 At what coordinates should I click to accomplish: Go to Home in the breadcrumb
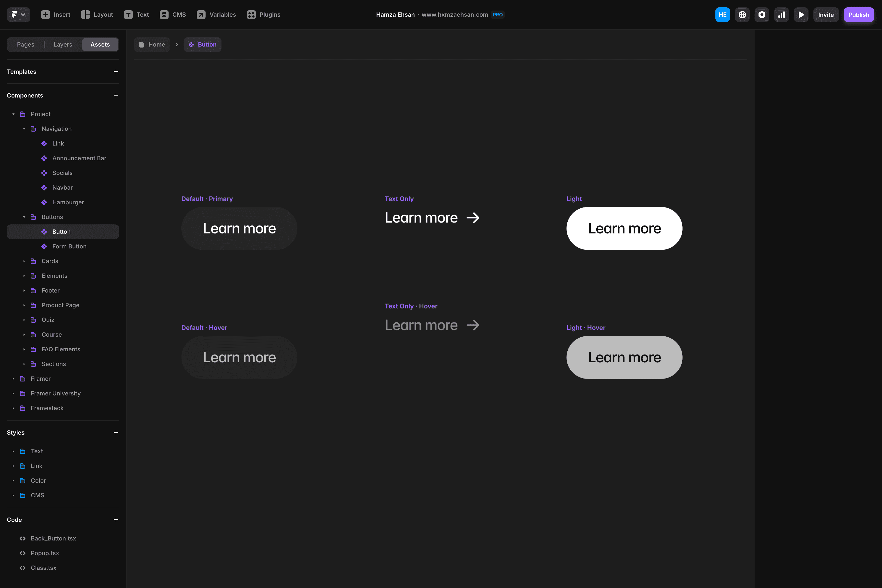click(152, 44)
